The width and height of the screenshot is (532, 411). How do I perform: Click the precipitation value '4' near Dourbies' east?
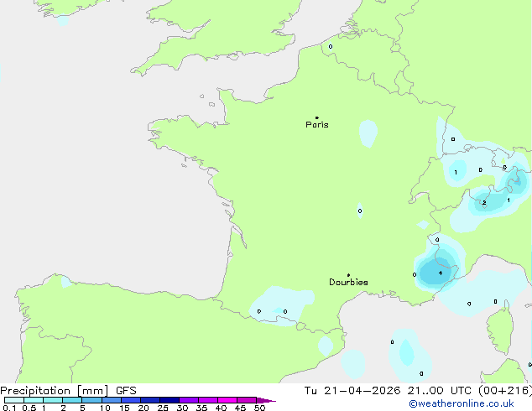(x=441, y=273)
